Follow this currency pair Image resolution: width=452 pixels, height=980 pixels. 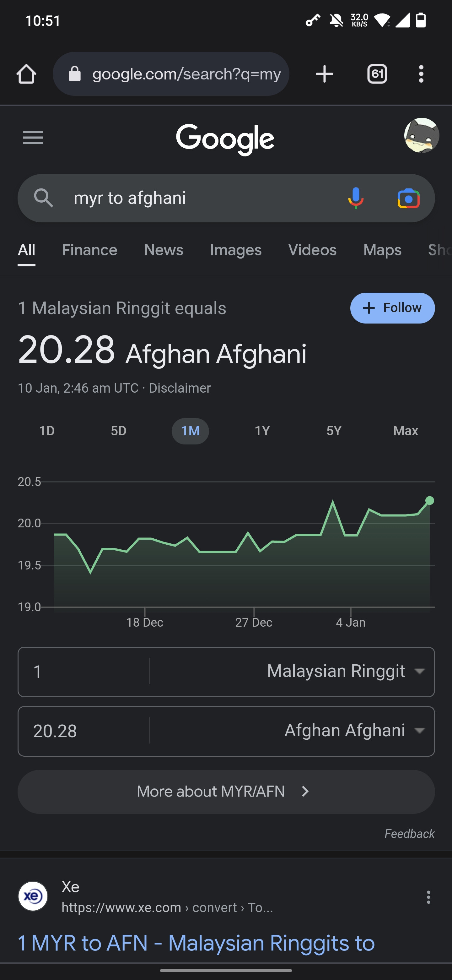coord(392,308)
